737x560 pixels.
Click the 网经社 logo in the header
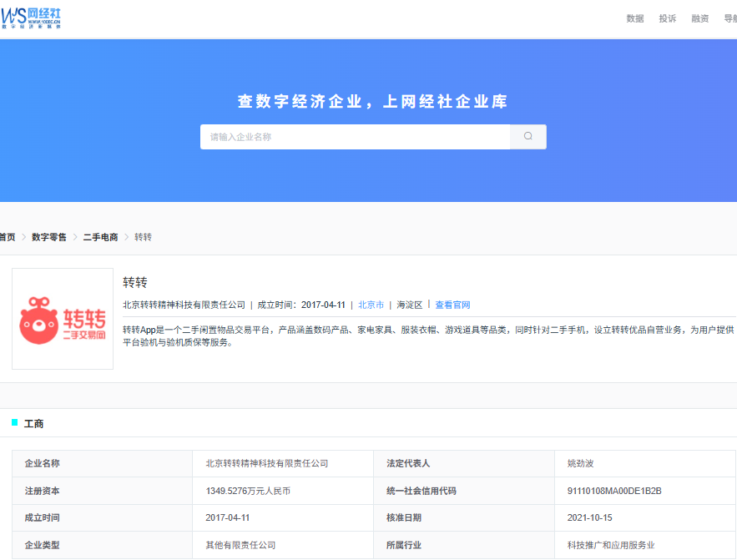coord(31,18)
